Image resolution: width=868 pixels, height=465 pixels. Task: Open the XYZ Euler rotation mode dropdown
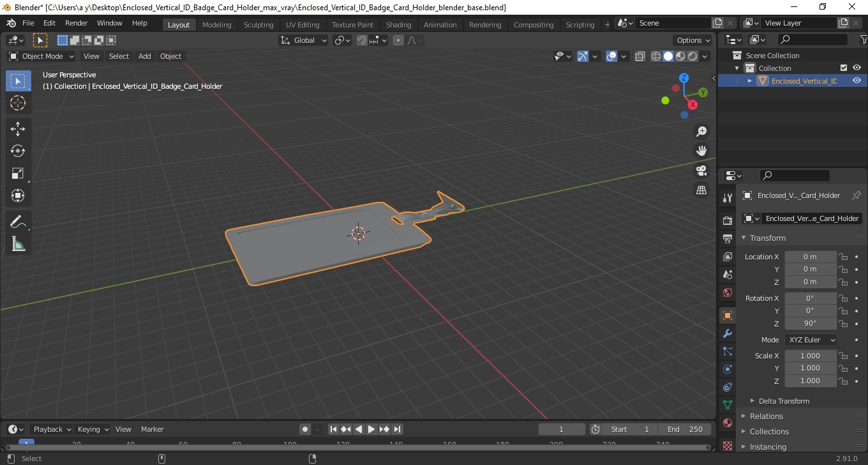811,340
